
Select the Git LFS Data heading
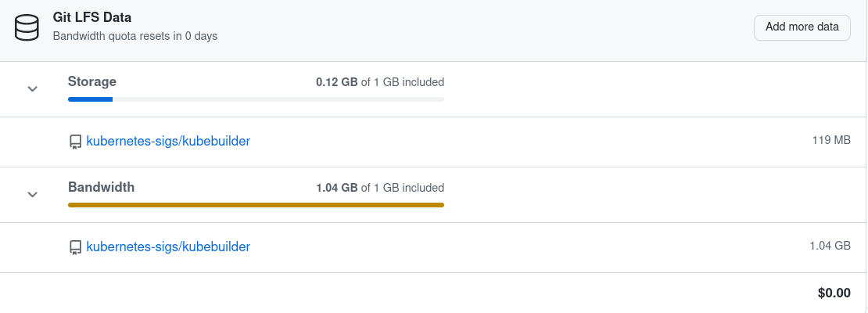pos(92,16)
